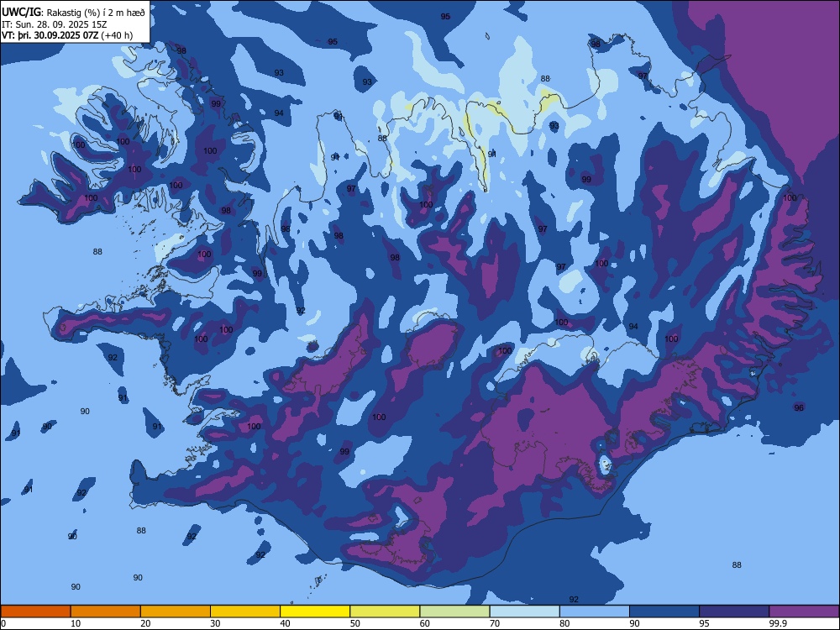
Task: Click the orange 10–20 legend swatch
Action: (x=106, y=612)
